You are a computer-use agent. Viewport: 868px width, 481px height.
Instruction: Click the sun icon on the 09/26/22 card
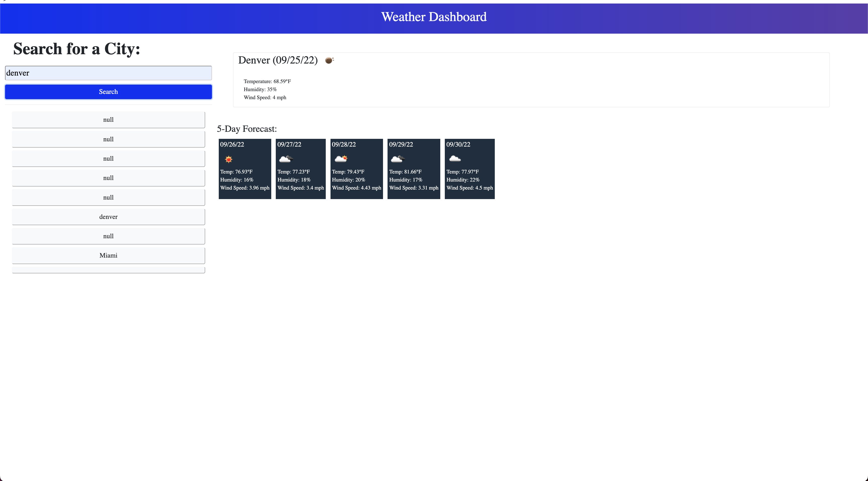tap(229, 159)
